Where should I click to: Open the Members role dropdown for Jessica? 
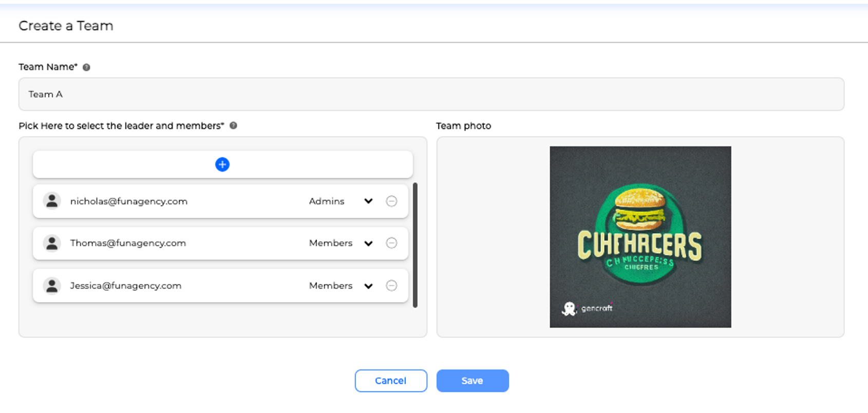[368, 286]
